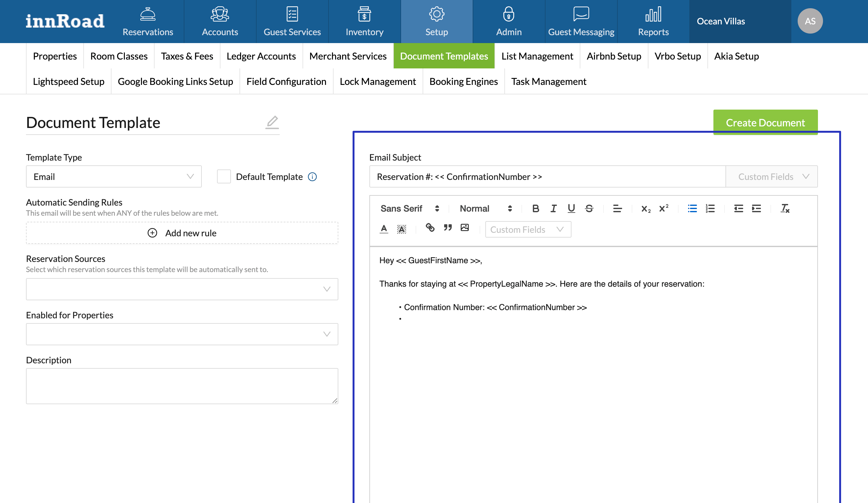Viewport: 868px width, 503px height.
Task: Toggle underline formatting
Action: tap(571, 208)
